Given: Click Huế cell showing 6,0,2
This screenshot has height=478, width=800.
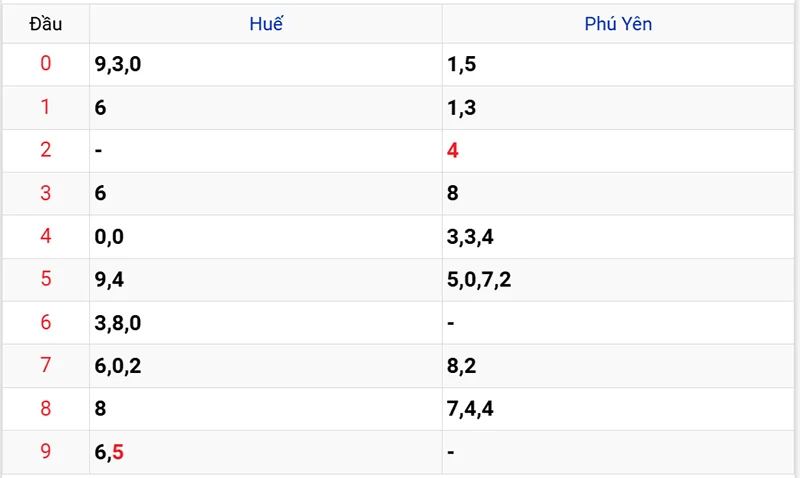Looking at the screenshot, I should [118, 366].
